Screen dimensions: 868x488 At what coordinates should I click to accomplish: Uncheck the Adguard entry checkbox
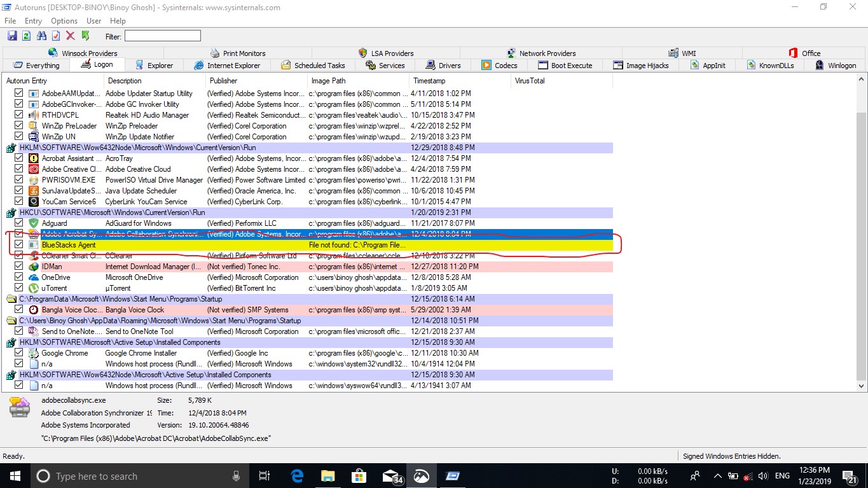click(x=18, y=223)
